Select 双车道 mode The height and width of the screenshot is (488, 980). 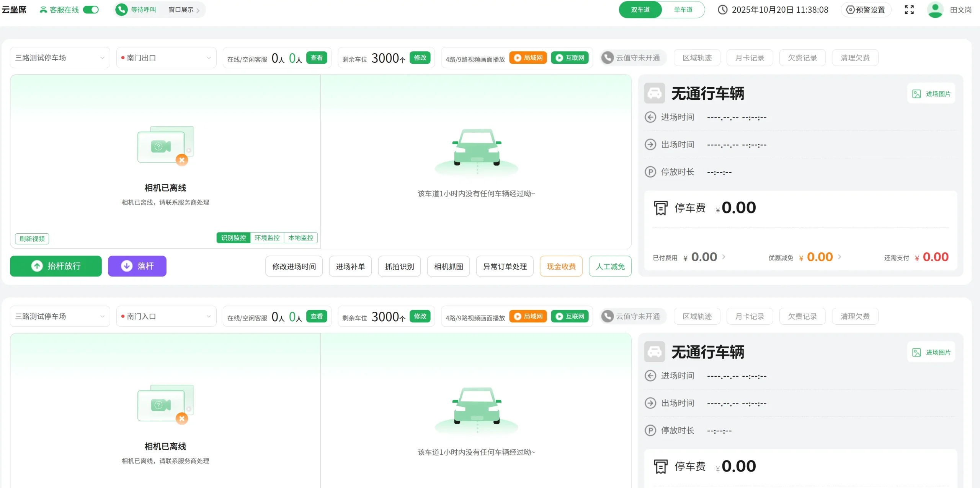click(x=640, y=10)
